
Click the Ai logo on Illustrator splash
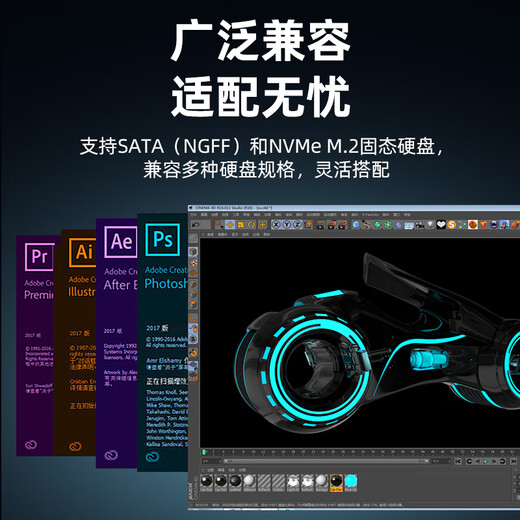[83, 252]
